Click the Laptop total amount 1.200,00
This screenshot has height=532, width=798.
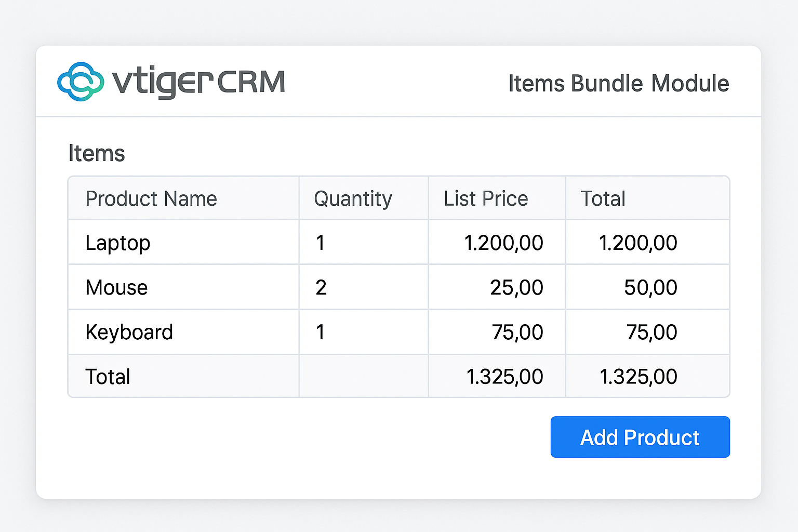click(x=639, y=242)
